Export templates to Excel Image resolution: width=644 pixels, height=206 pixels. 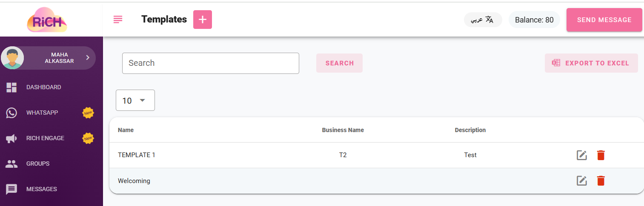tap(591, 63)
